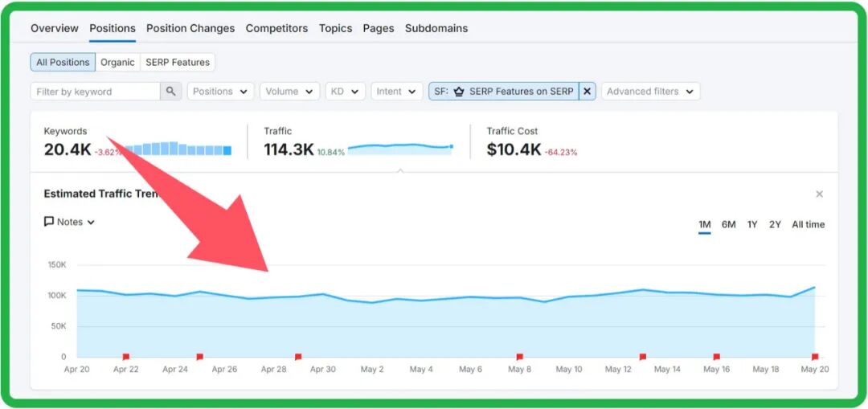Open the Positions filter dropdown
868x409 pixels.
(220, 92)
